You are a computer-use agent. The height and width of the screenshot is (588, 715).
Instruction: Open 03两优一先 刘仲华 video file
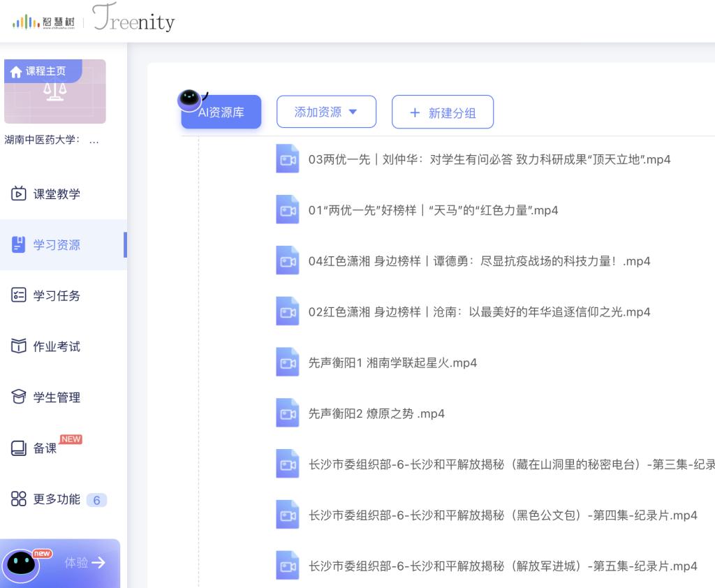489,159
